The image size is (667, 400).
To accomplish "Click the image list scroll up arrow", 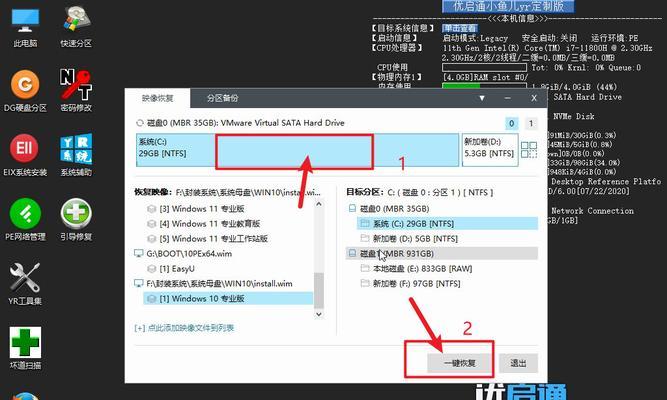I will click(319, 204).
